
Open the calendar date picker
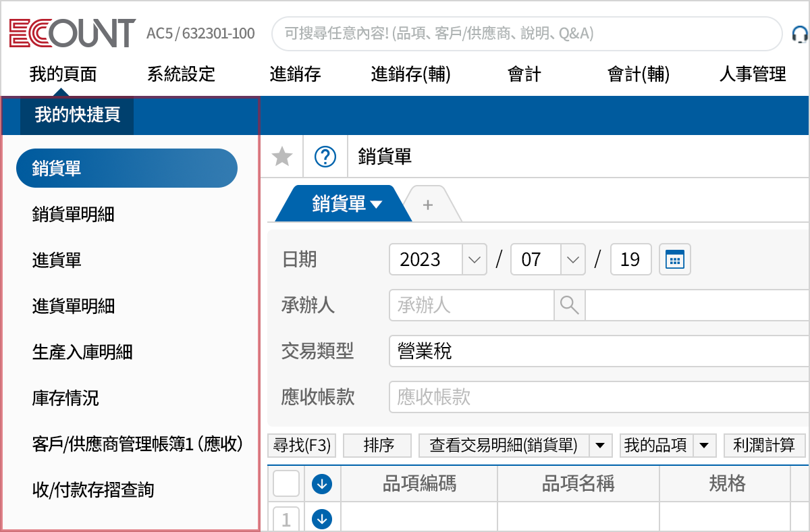(x=674, y=259)
